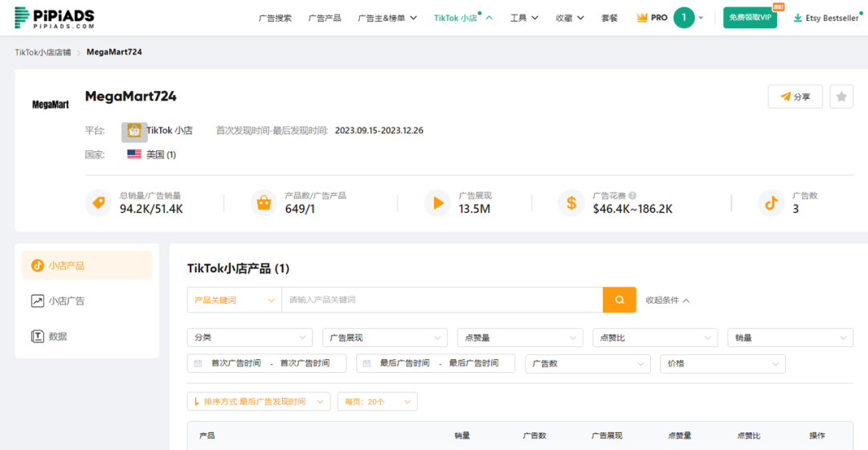Open the green user avatar menu
This screenshot has height=450, width=868.
tap(684, 18)
